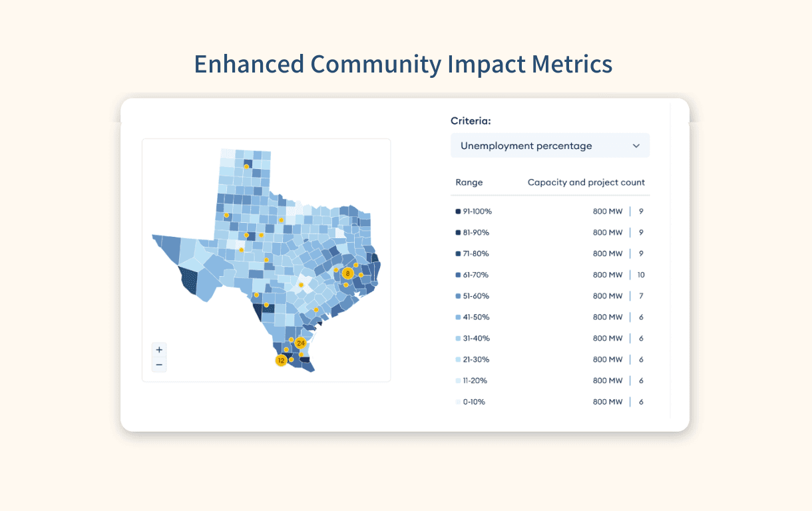Select the 41-50% range label
This screenshot has width=812, height=511.
[476, 317]
